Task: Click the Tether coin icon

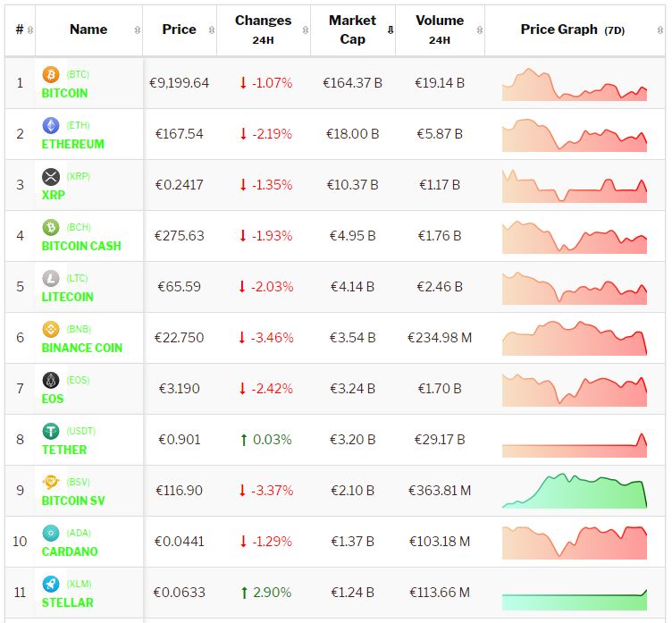Action: [51, 432]
